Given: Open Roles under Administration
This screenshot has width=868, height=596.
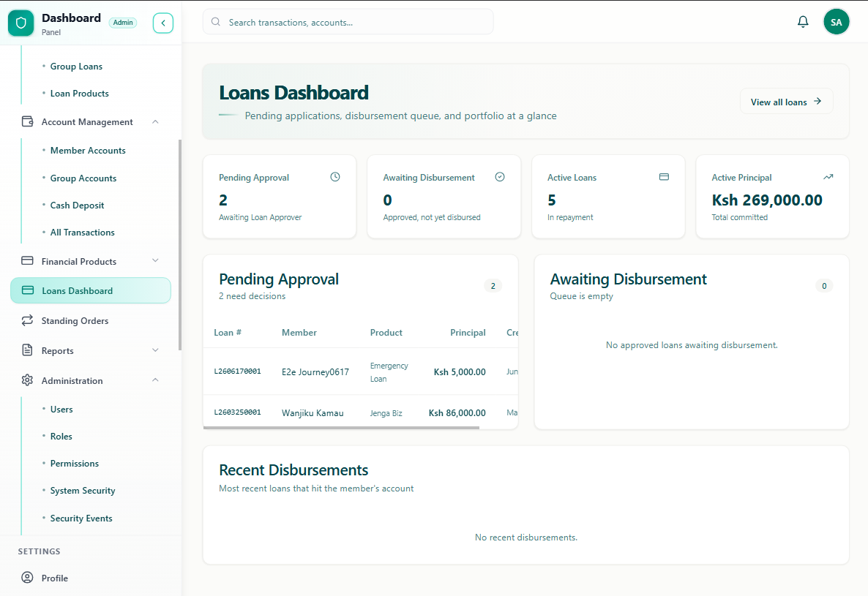Looking at the screenshot, I should [x=61, y=437].
